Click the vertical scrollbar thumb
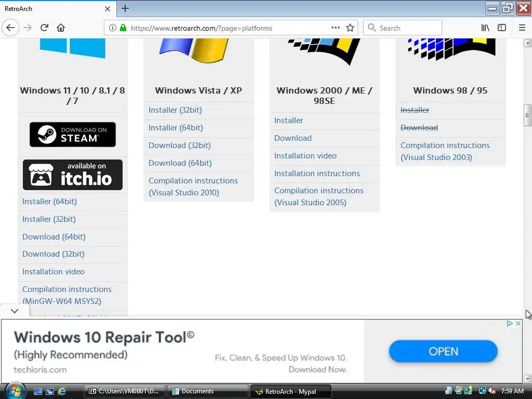 (528, 115)
